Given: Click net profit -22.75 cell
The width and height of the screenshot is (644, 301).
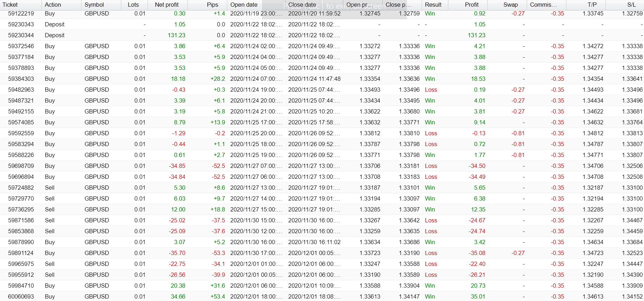Looking at the screenshot, I should click(177, 264).
